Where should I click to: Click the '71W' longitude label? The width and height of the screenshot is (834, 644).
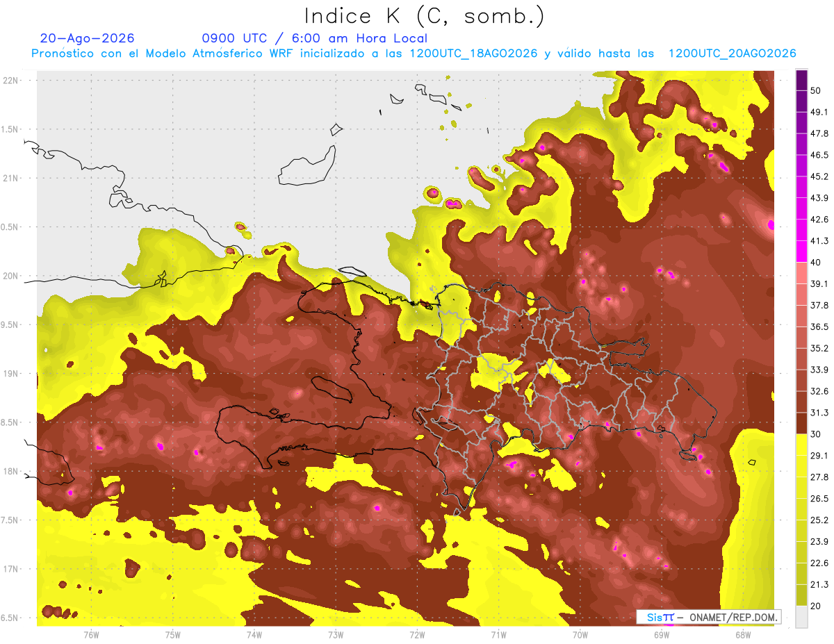pyautogui.click(x=498, y=635)
